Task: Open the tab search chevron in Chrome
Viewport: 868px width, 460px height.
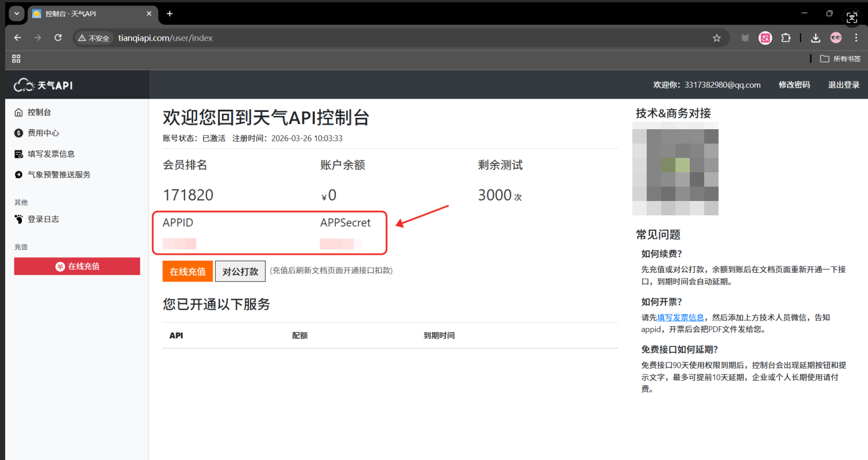Action: [x=16, y=14]
